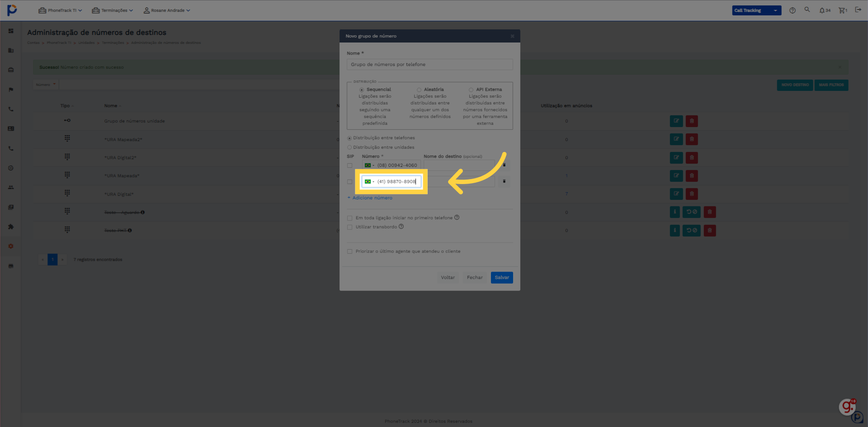Open help tooltip for iniciar no primeiro telefone
This screenshot has height=427, width=868.
point(457,218)
